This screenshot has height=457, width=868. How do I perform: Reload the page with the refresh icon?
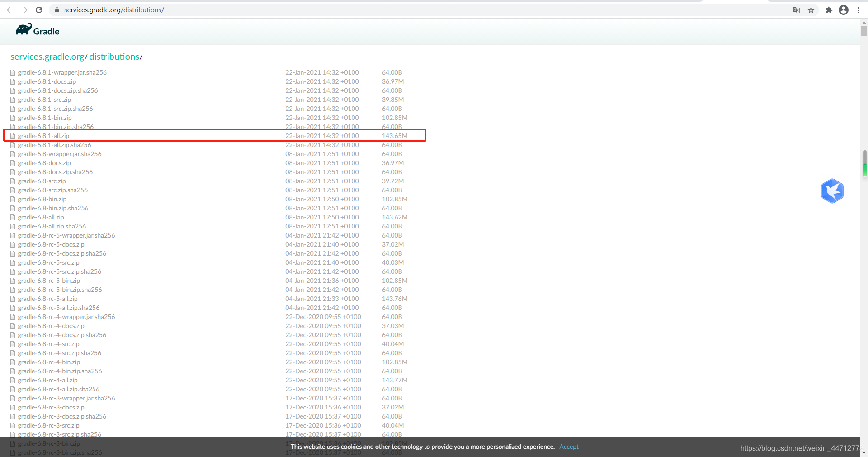pos(39,10)
